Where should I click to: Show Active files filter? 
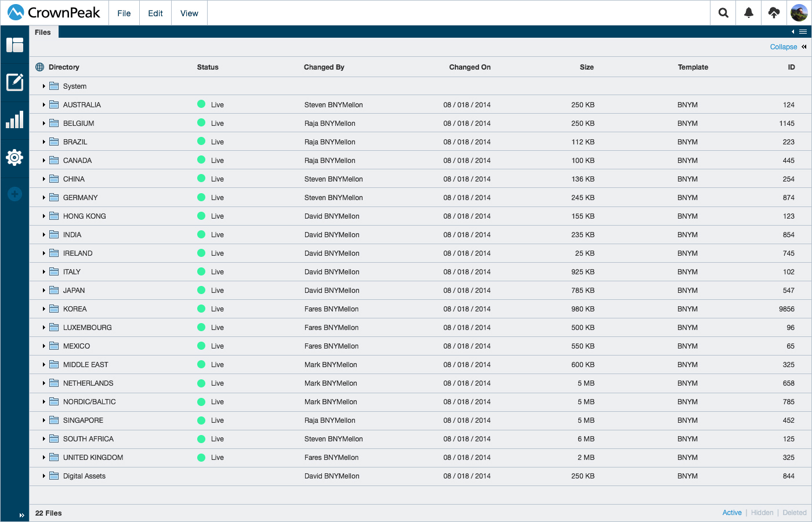(x=732, y=513)
